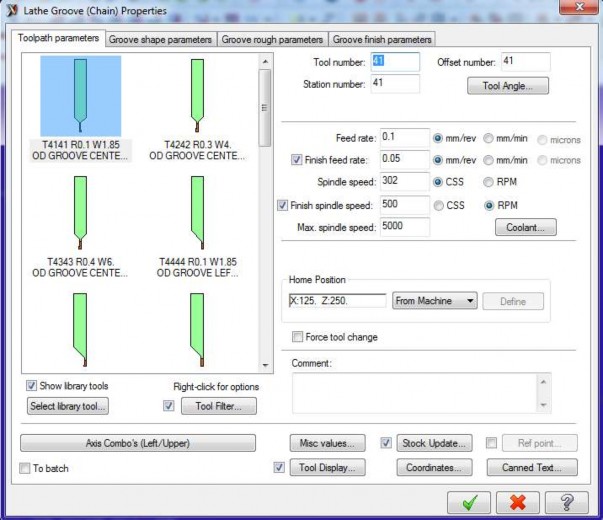Viewport: 603px width, 520px height.
Task: Pick the T4343 R0.4 W6. groove tool
Action: click(x=79, y=213)
